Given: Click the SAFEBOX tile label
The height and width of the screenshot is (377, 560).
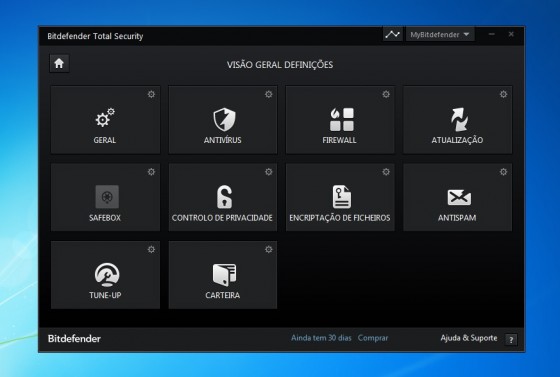Looking at the screenshot, I should tap(105, 218).
